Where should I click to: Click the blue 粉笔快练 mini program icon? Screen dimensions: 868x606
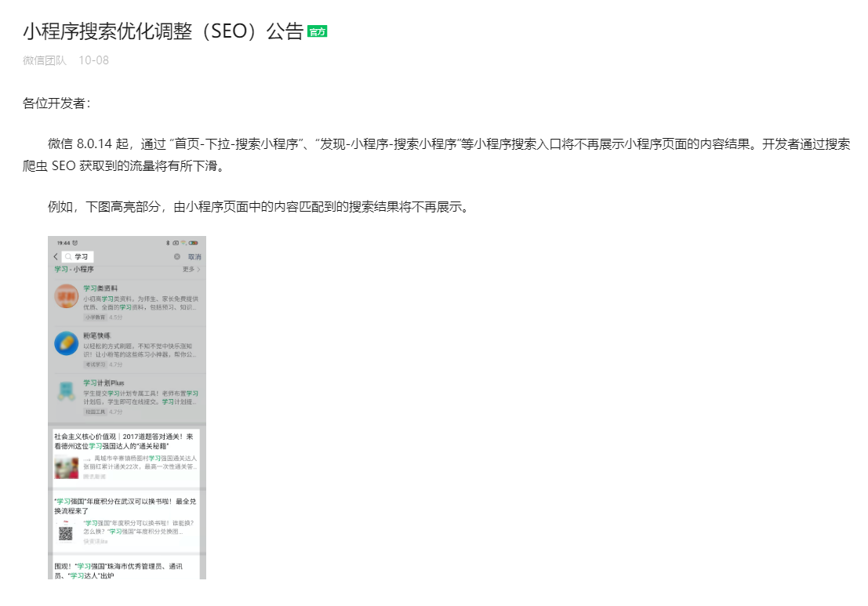point(67,343)
